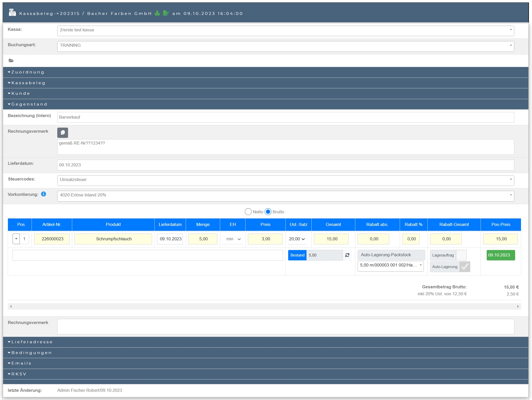
Task: Click the copy icon above Rechnungsvermerk
Action: 63,132
